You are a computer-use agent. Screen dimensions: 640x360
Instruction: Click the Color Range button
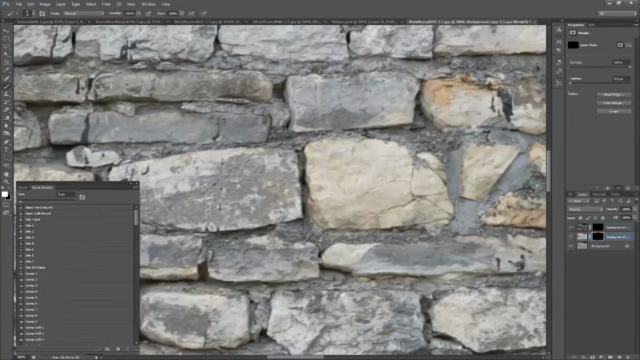(x=614, y=103)
